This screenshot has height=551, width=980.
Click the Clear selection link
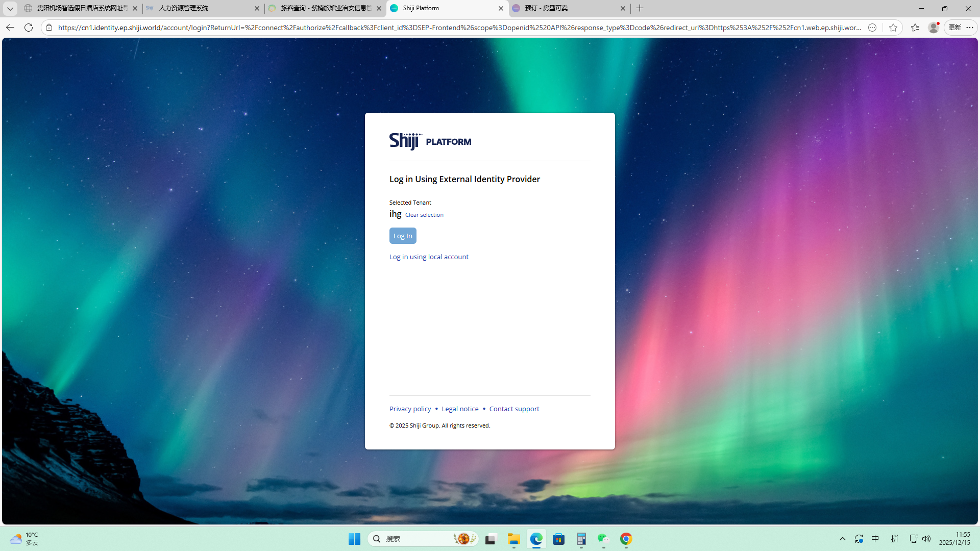coord(424,215)
